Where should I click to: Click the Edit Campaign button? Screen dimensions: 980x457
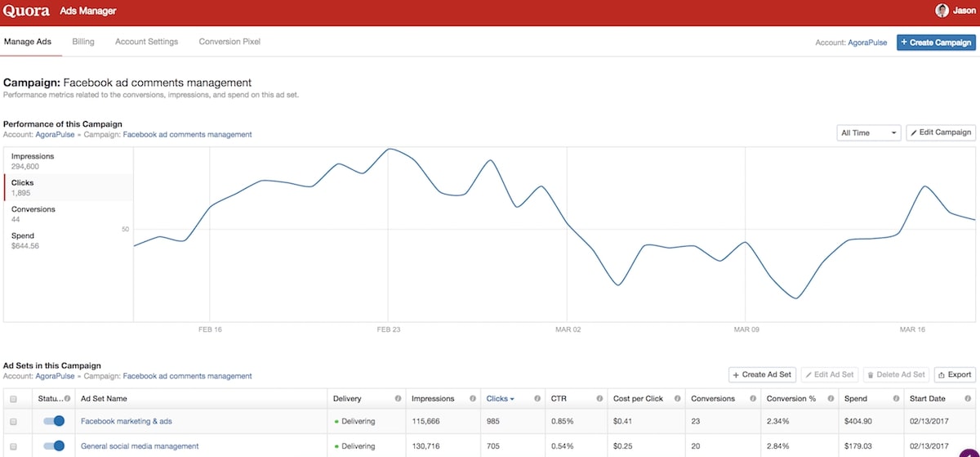[941, 132]
